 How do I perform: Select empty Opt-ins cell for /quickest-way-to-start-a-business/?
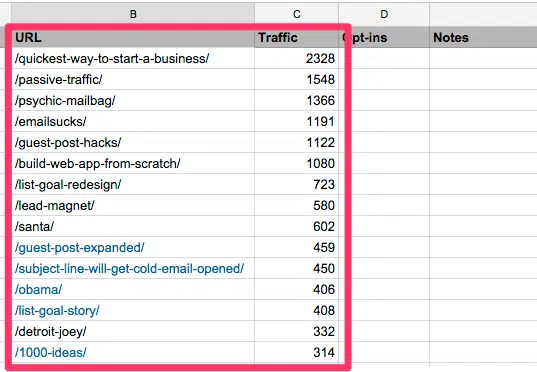(x=384, y=59)
